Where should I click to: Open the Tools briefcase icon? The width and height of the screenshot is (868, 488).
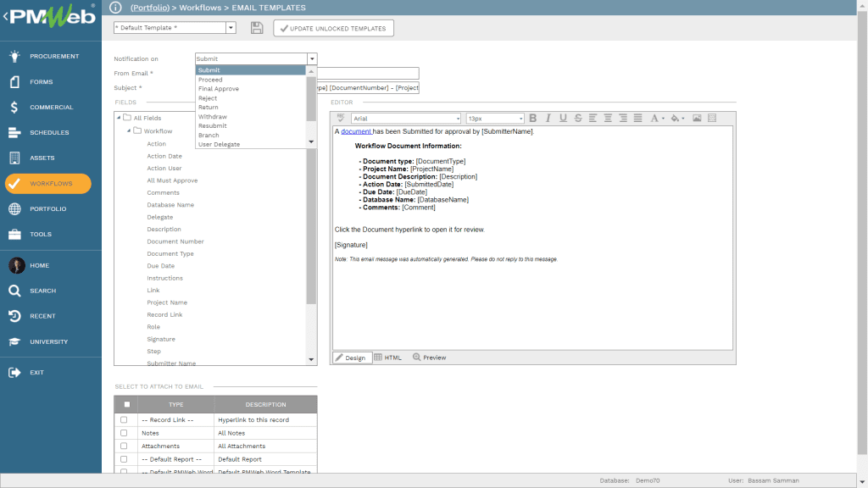pos(15,234)
